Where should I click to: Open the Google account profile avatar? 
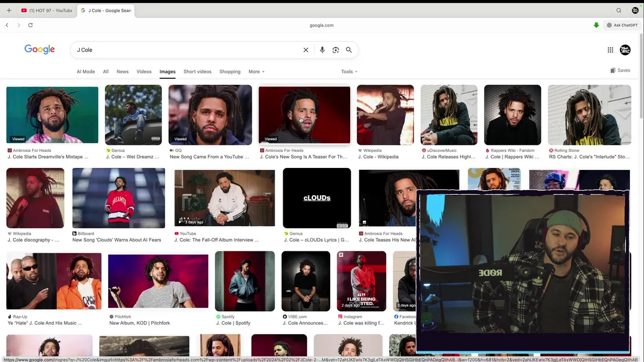625,50
